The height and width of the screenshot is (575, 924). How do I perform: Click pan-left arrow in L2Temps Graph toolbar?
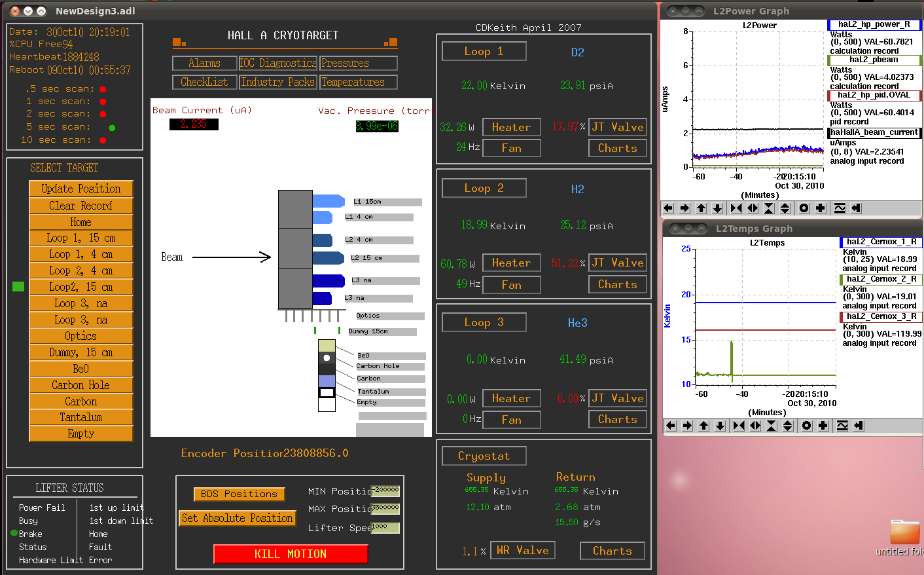click(x=671, y=426)
